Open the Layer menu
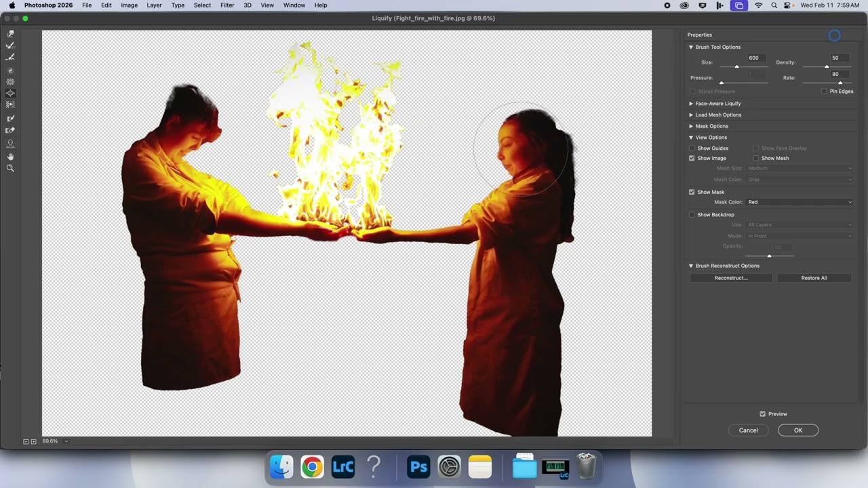 tap(154, 5)
